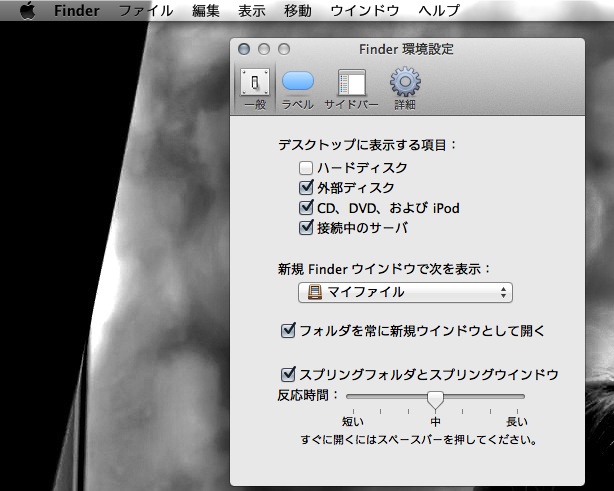Click the デスクトップに表示する項目 heading
Screen dimensions: 614x491
(367, 145)
